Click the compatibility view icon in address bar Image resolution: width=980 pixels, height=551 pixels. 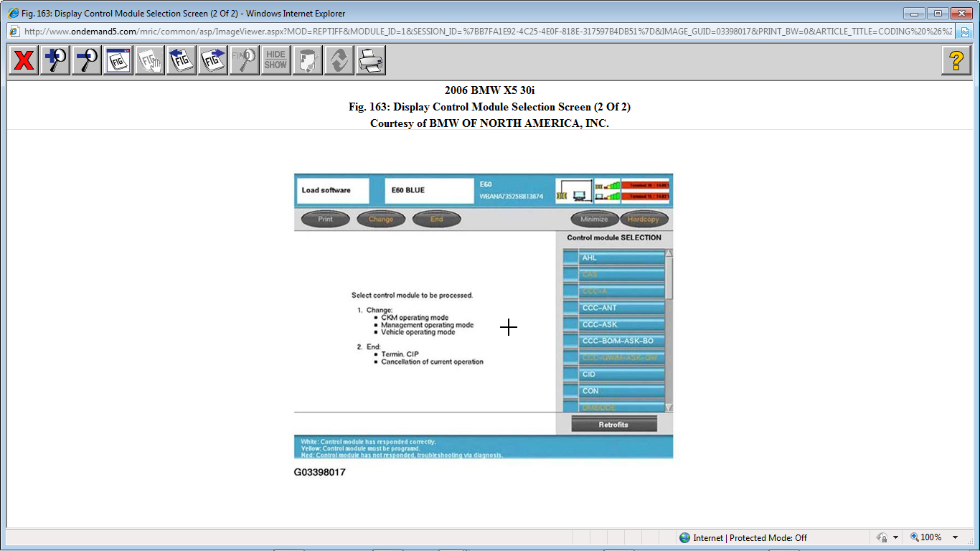click(x=964, y=32)
